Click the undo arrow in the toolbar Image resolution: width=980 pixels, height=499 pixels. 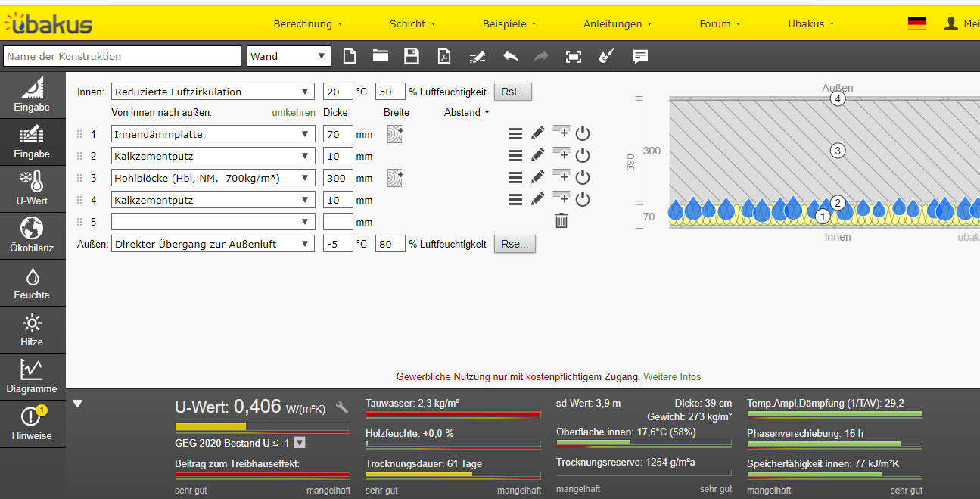pos(511,56)
